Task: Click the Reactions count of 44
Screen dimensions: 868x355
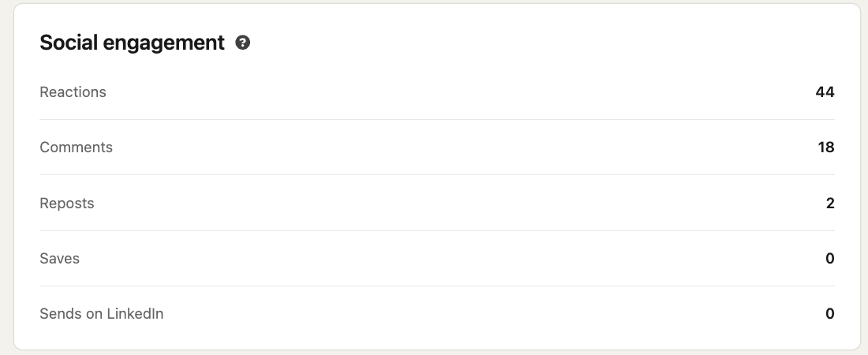Action: coord(825,92)
